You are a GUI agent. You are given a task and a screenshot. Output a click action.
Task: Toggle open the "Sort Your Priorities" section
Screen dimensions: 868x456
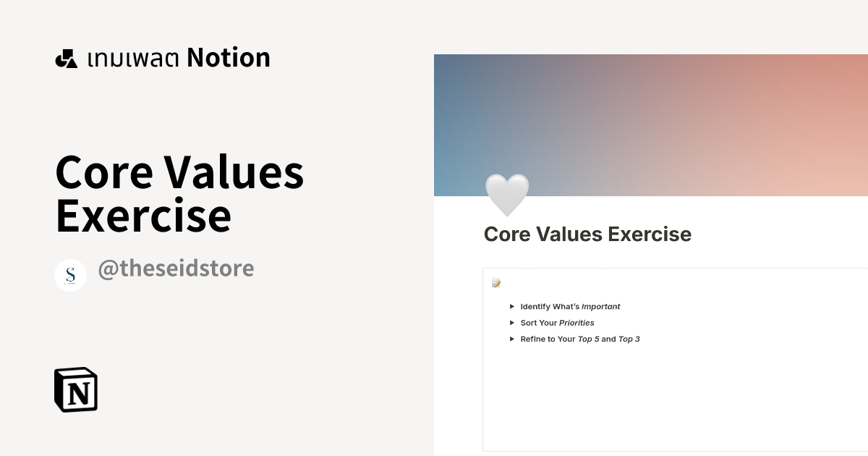557,322
